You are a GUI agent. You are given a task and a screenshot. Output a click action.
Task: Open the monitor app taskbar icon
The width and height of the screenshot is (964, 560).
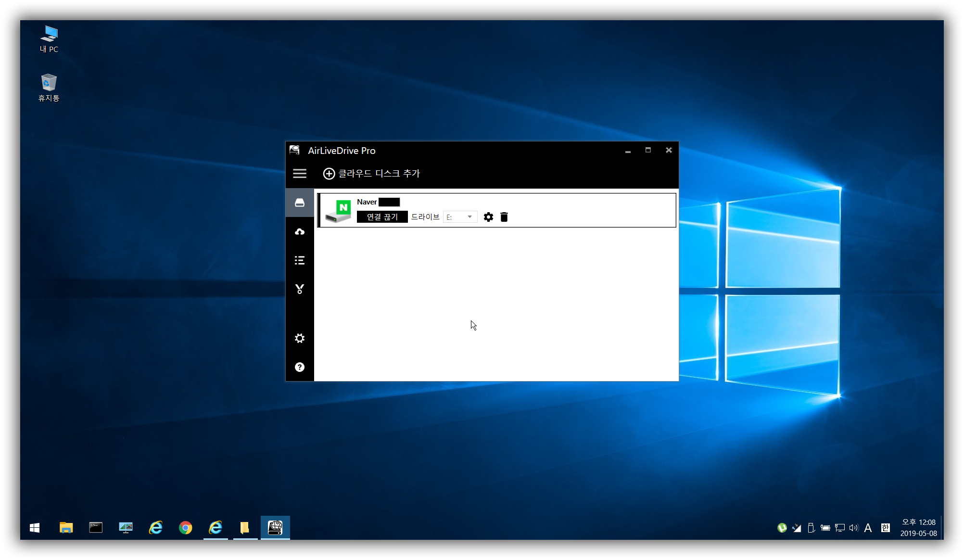pyautogui.click(x=126, y=528)
